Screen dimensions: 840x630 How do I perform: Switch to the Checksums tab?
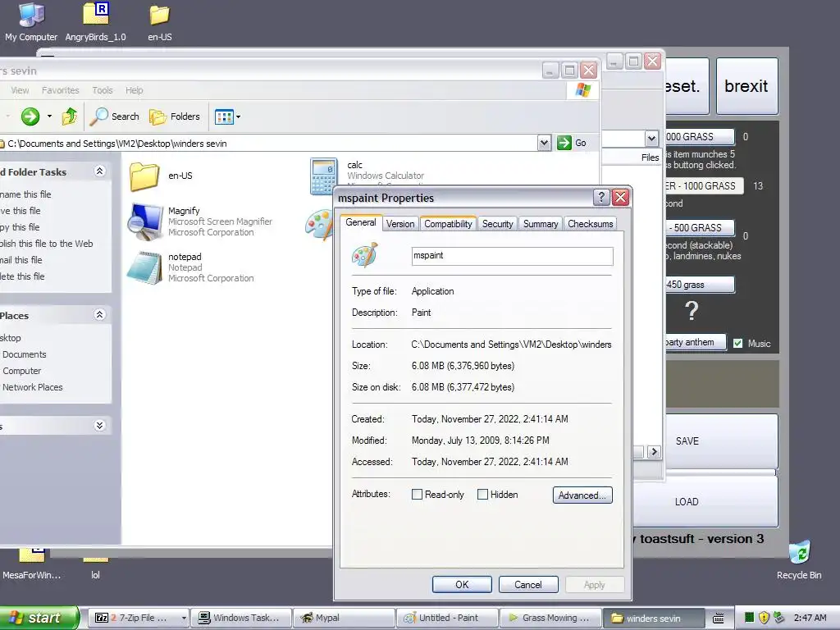coord(591,224)
